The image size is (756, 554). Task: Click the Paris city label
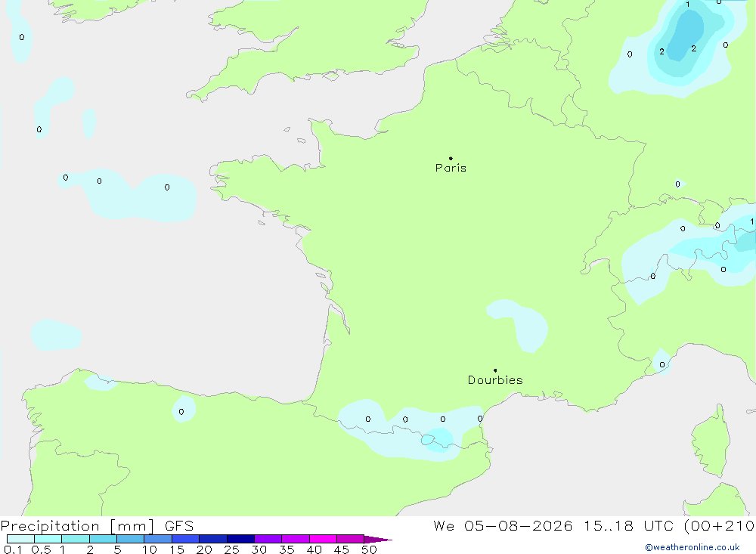point(451,168)
